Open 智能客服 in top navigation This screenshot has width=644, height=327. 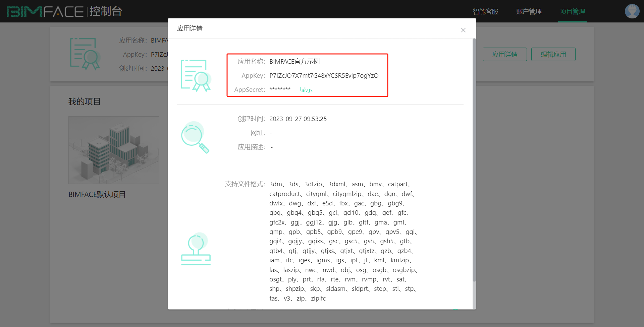[x=485, y=12]
